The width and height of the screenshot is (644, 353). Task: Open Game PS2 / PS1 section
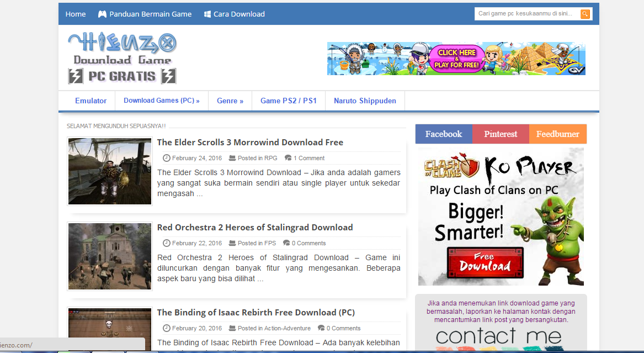289,101
